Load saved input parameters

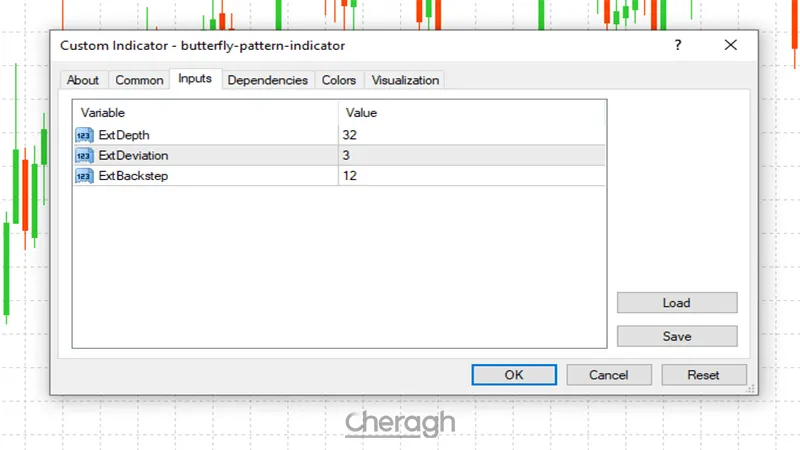[676, 303]
